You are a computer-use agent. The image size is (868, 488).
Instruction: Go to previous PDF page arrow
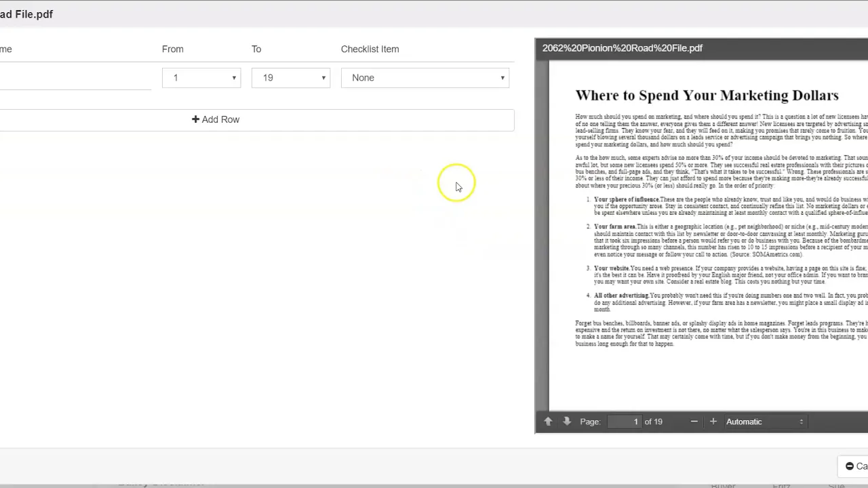548,422
